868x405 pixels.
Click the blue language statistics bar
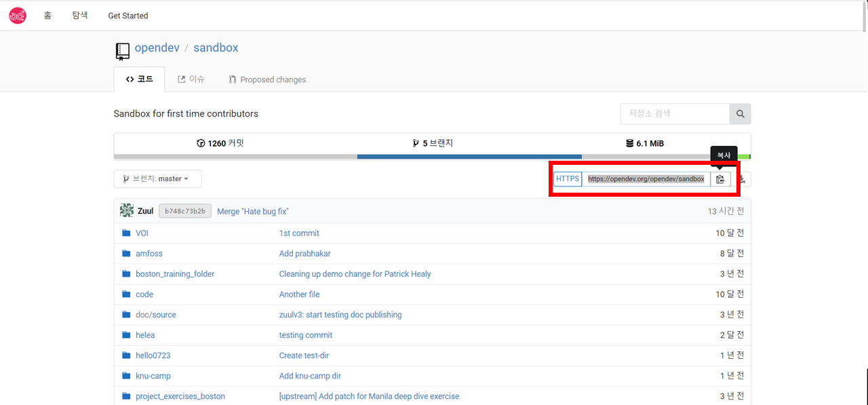pos(469,157)
